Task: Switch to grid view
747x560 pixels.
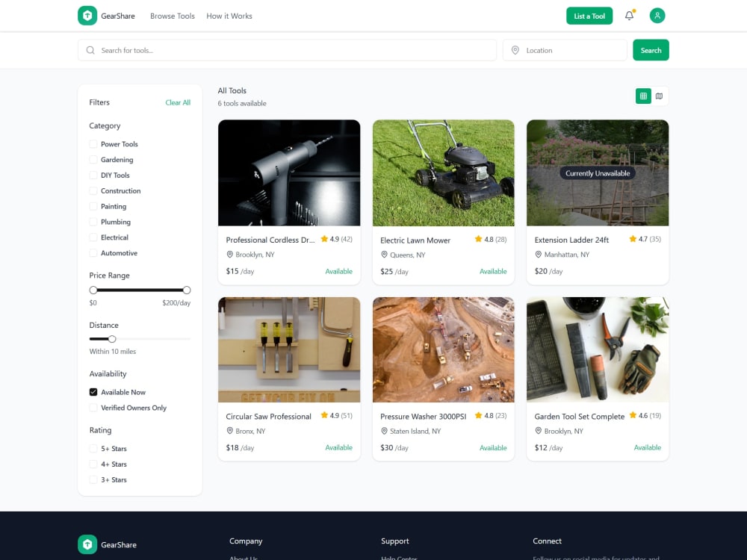Action: pos(643,96)
